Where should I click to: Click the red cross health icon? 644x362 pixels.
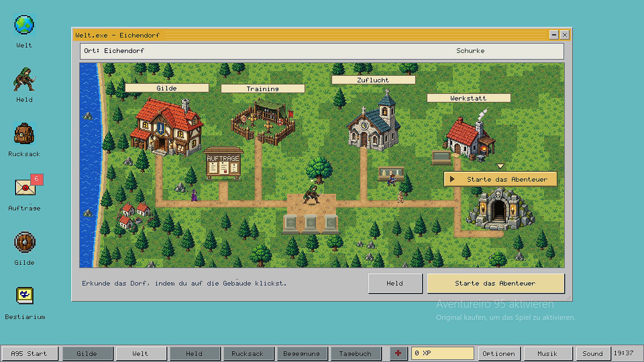pyautogui.click(x=398, y=353)
